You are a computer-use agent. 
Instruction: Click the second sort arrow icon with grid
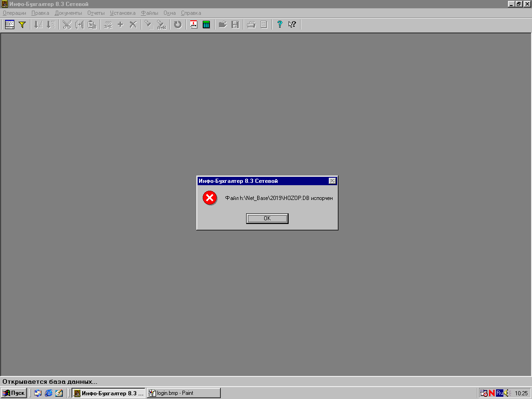[x=51, y=24]
